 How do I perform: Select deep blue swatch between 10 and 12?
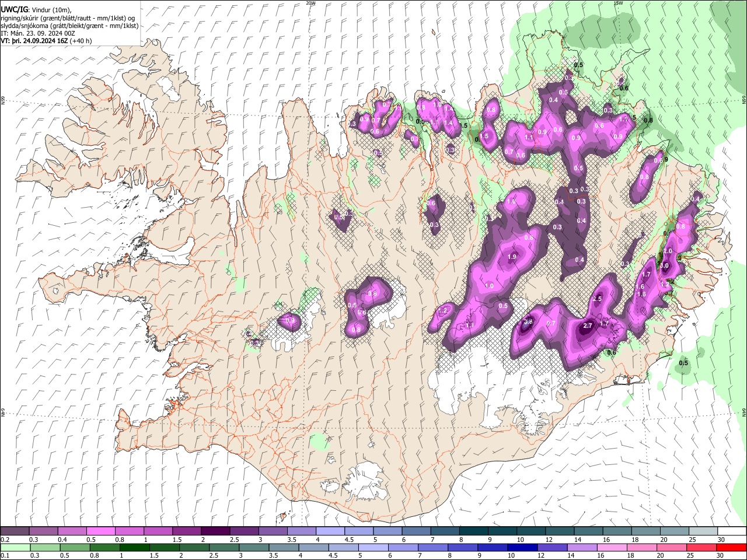click(x=522, y=547)
